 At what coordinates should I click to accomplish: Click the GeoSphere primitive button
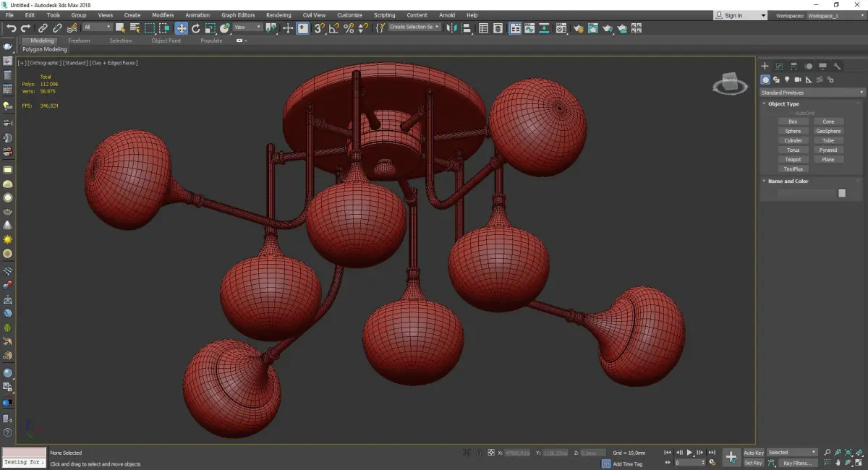point(828,131)
